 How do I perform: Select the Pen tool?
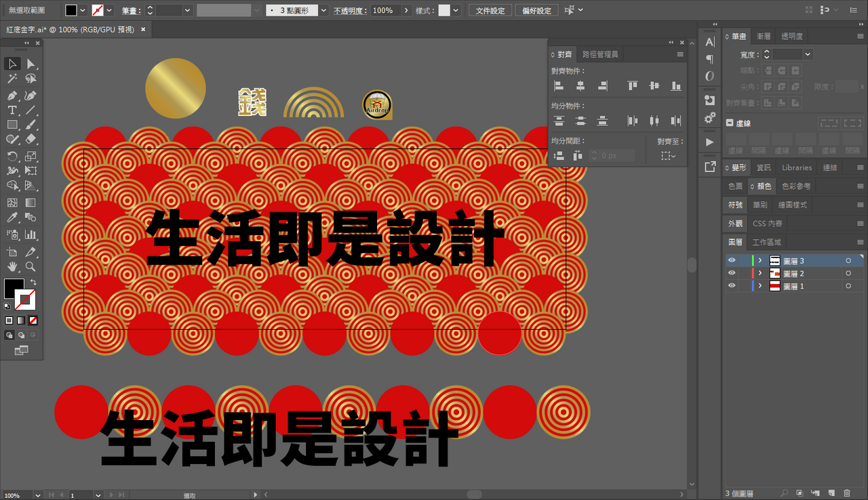click(12, 96)
